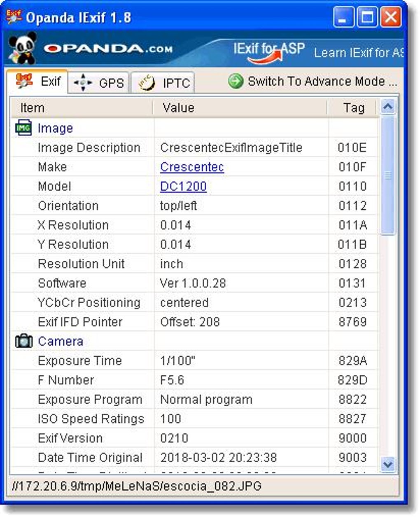Click the GPS tab compass icon
Image resolution: width=420 pixels, height=517 pixels.
coord(82,83)
